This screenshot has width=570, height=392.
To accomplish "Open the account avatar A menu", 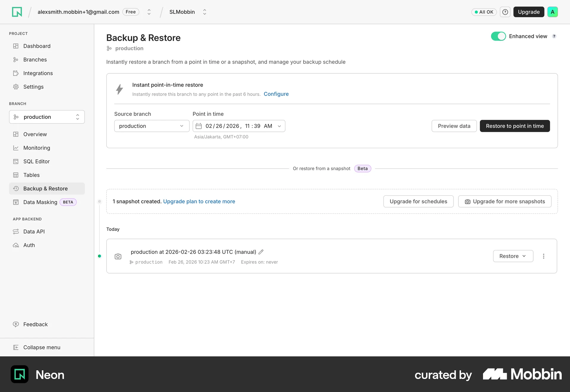I will 552,12.
